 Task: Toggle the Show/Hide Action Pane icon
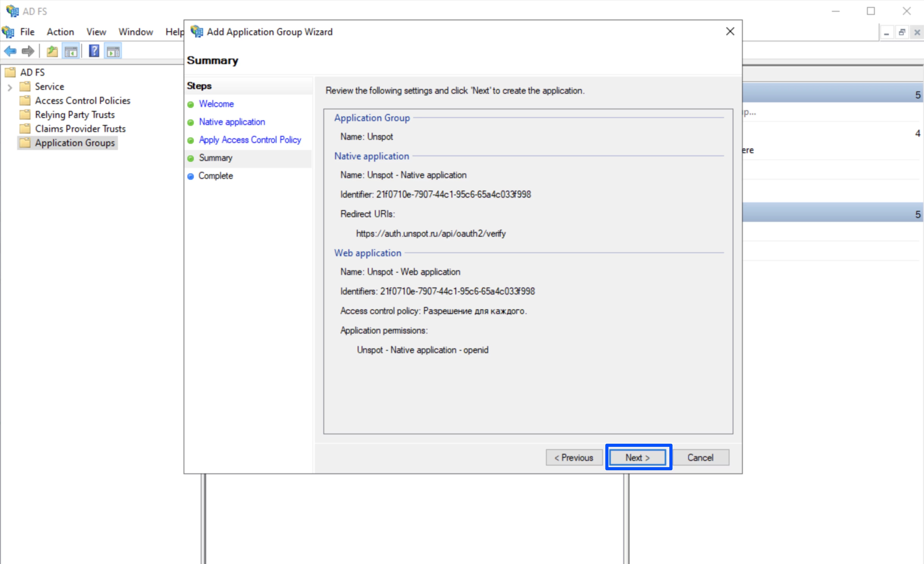point(113,51)
